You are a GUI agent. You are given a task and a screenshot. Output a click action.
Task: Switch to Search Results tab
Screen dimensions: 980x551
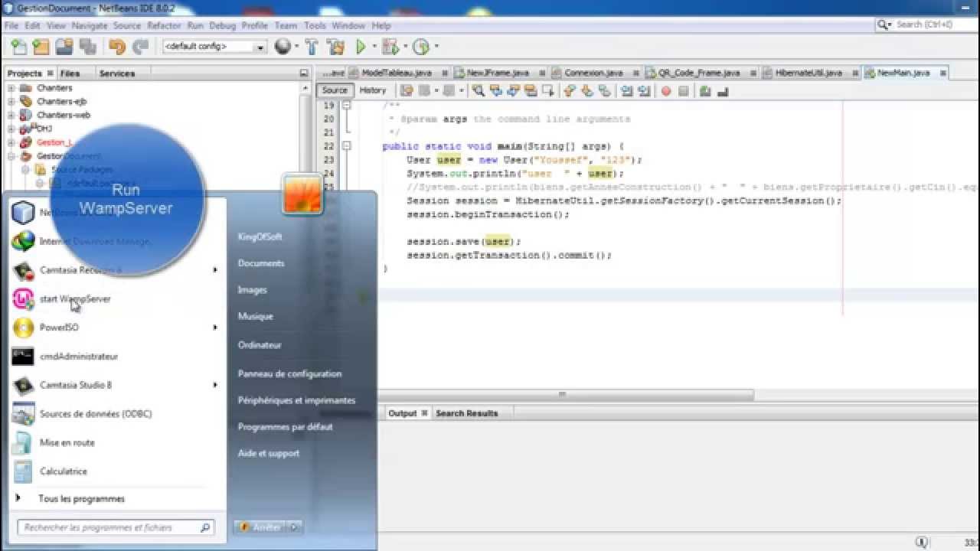tap(466, 413)
